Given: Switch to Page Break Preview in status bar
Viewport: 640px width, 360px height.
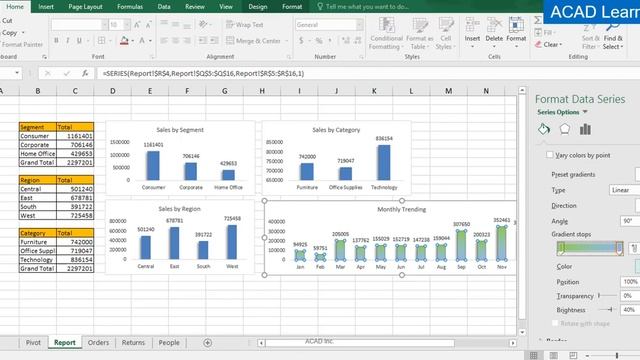Looking at the screenshot, I should [x=573, y=356].
